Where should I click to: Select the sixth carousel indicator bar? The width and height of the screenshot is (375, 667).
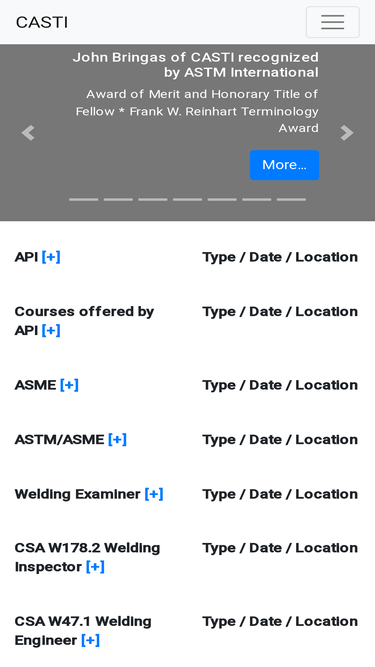[257, 199]
